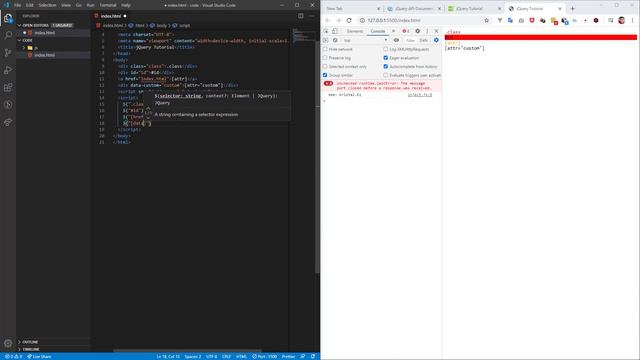Click the red error count badge in DevTools
Image resolution: width=640 pixels, height=360 pixels.
pos(406,31)
